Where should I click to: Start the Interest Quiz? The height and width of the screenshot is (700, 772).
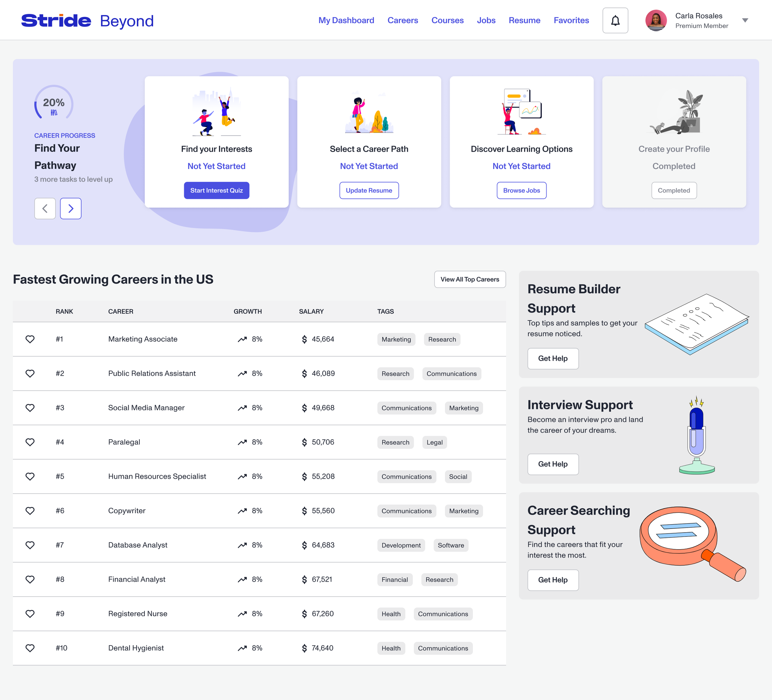[x=216, y=190]
